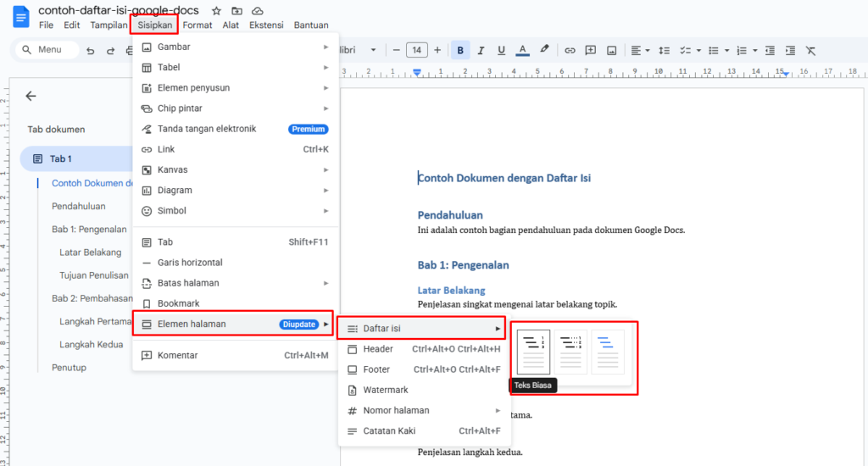Increase font size with plus button

coord(437,50)
